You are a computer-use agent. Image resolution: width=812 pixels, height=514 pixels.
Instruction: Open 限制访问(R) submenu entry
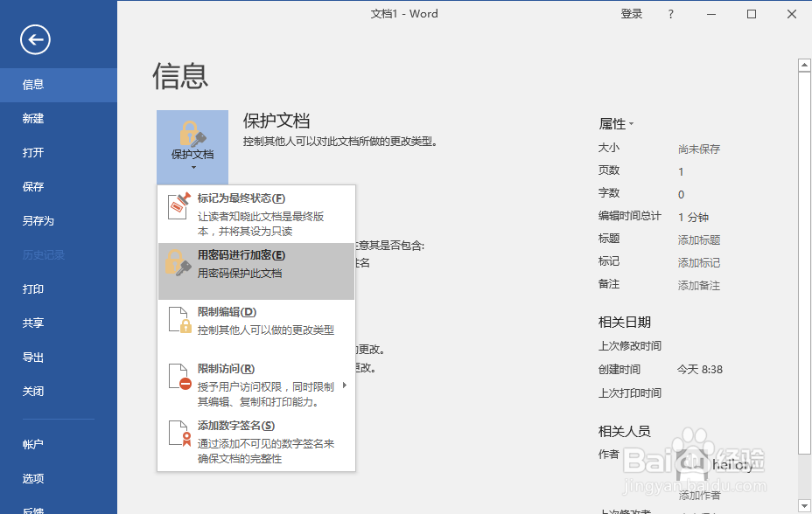coord(256,385)
